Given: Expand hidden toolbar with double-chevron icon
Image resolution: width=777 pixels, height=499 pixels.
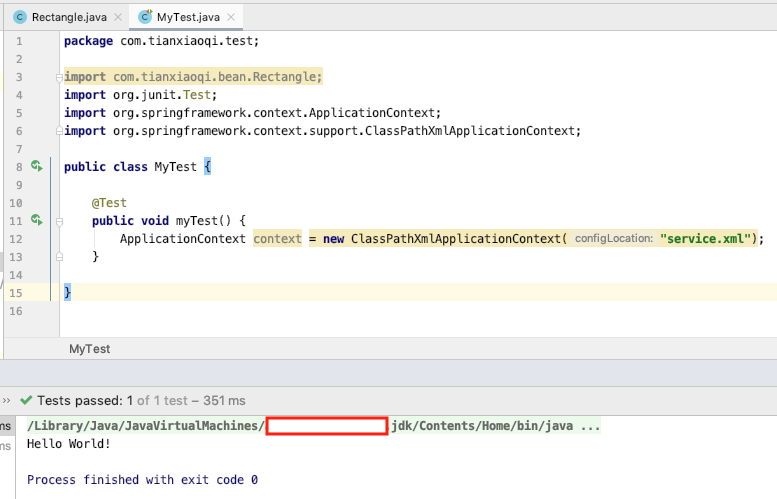Looking at the screenshot, I should [x=6, y=400].
